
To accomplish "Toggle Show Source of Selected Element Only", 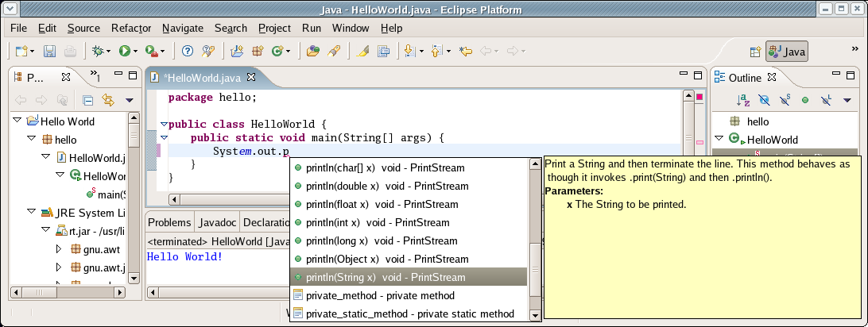I will coord(384,51).
